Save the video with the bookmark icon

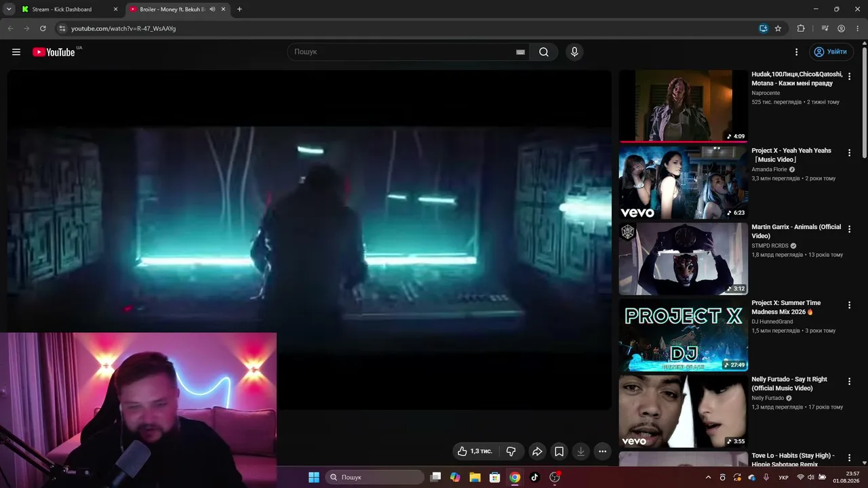(x=559, y=451)
